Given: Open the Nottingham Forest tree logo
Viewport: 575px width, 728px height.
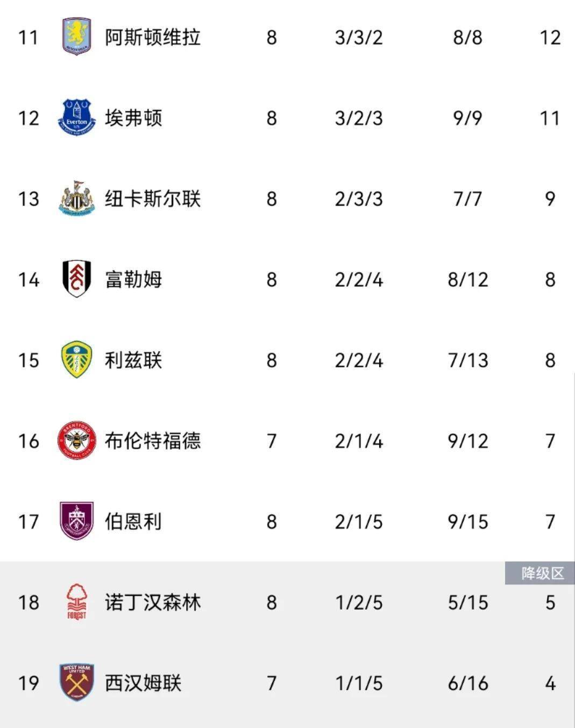Looking at the screenshot, I should [76, 602].
